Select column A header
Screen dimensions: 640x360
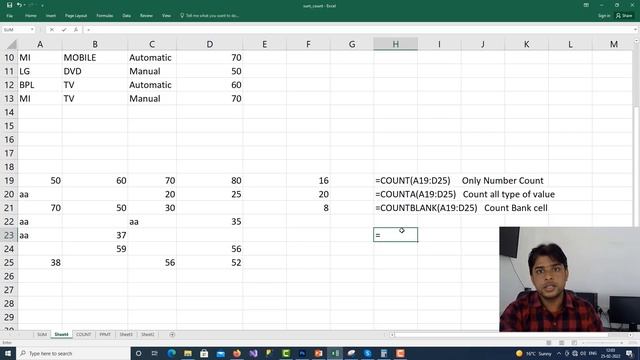[40, 44]
